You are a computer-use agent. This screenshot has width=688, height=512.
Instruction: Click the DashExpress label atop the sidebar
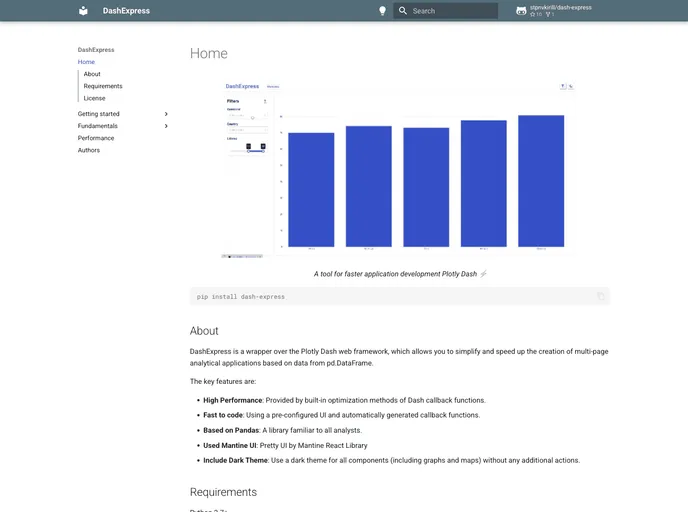(x=96, y=50)
